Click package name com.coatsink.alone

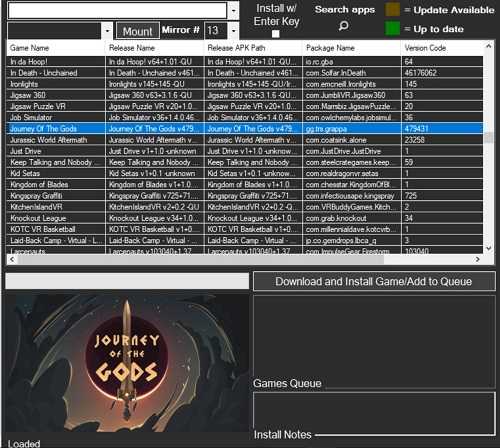(336, 140)
